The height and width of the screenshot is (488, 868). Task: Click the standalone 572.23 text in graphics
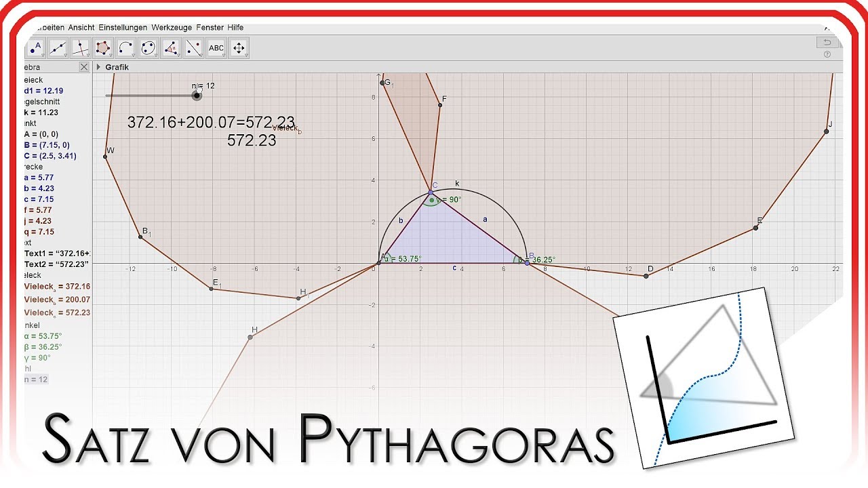252,140
